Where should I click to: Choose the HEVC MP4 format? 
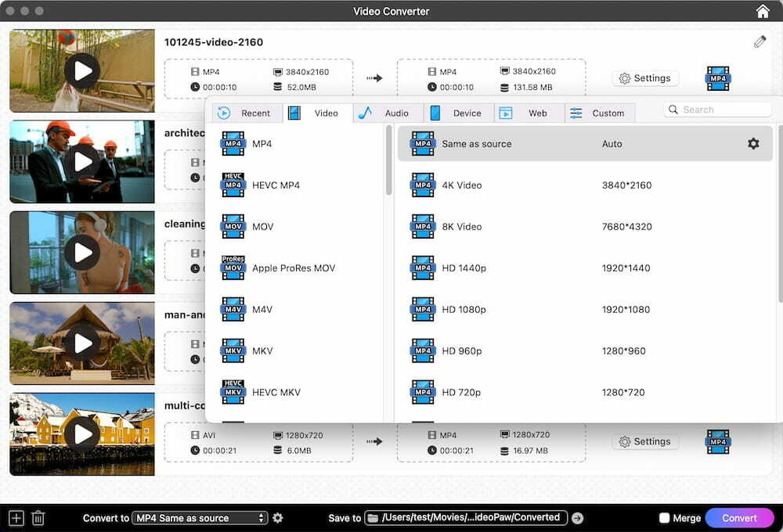276,185
